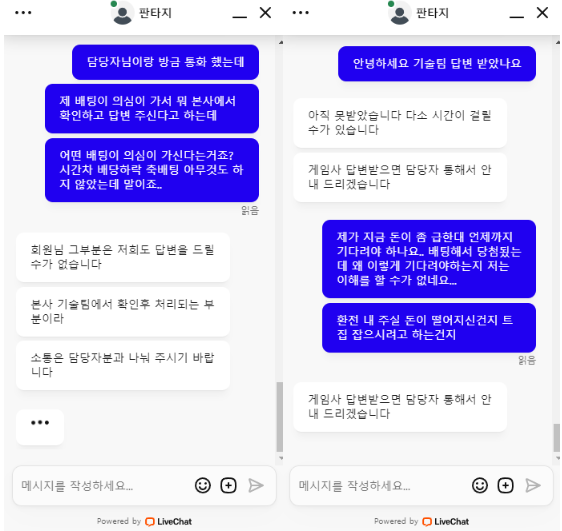Click the send arrow in right chat
Image resolution: width=562 pixels, height=531 pixels.
click(533, 485)
